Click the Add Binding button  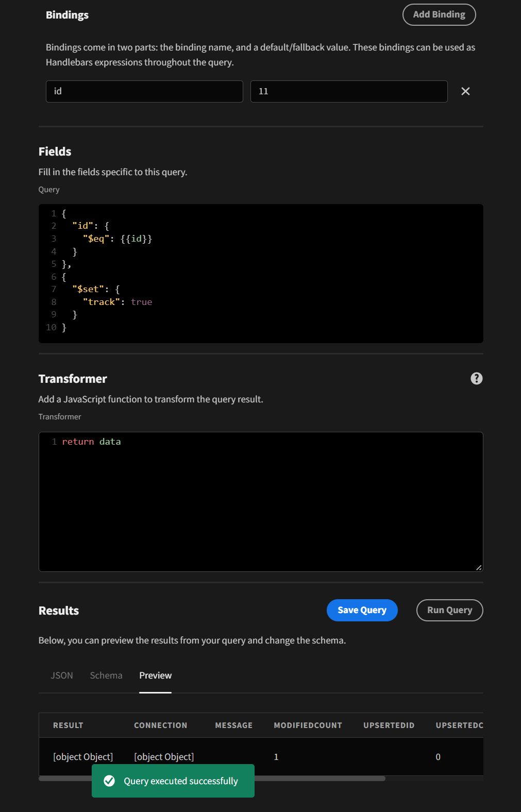click(x=439, y=14)
